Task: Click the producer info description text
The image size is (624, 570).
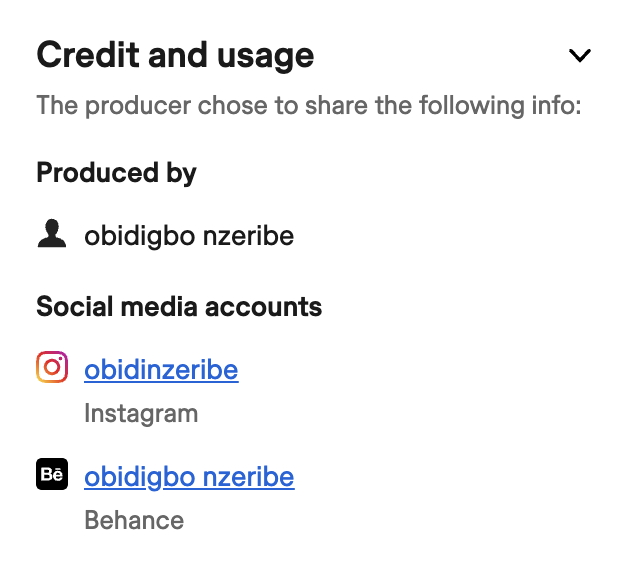Action: coord(309,105)
